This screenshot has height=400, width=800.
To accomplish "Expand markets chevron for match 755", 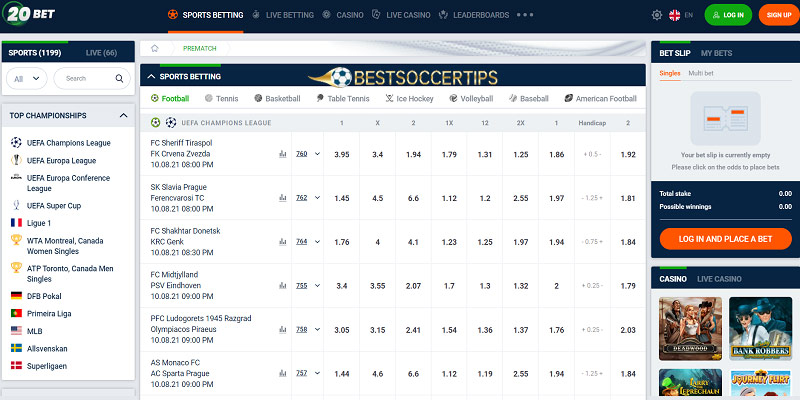I will [317, 286].
